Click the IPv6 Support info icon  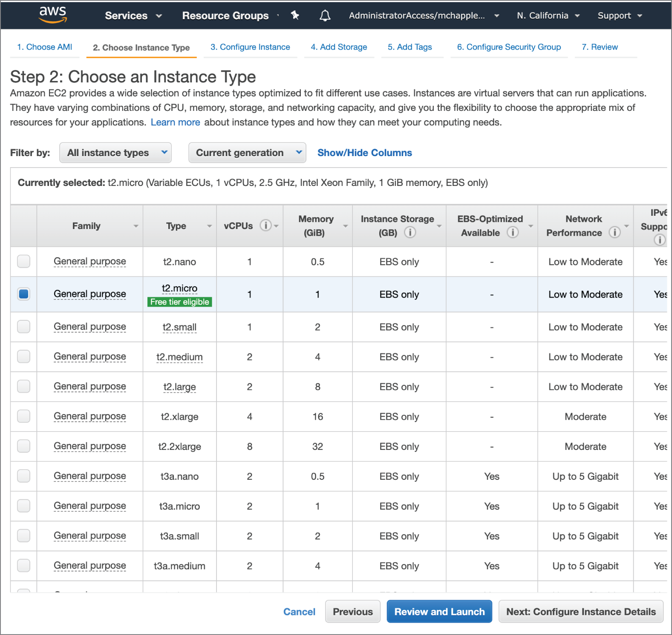pos(660,240)
